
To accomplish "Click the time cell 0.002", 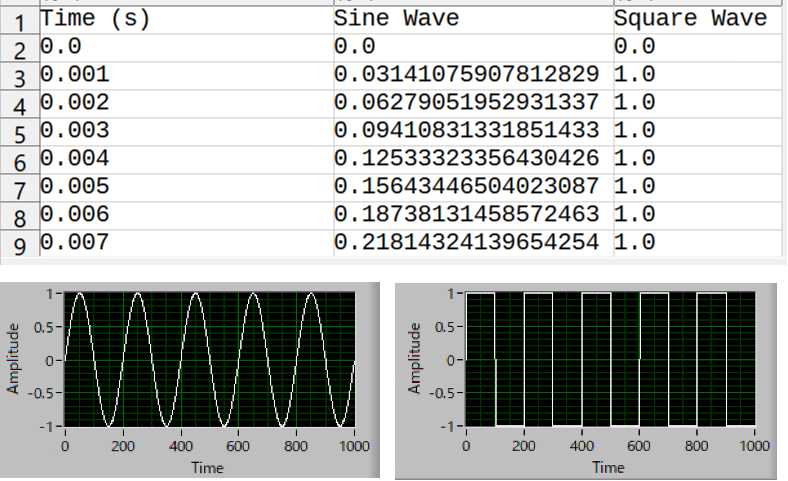I will [186, 105].
